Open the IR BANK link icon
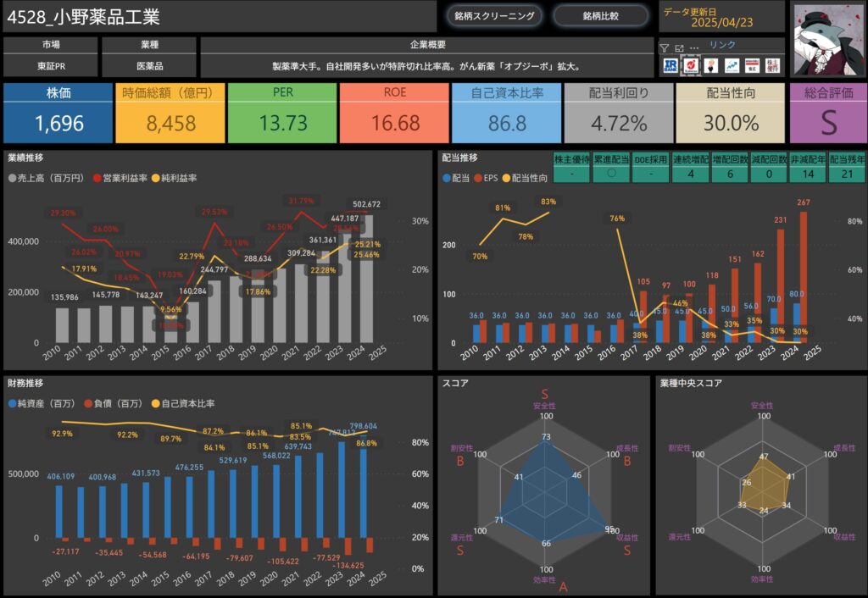The image size is (868, 598). [670, 66]
